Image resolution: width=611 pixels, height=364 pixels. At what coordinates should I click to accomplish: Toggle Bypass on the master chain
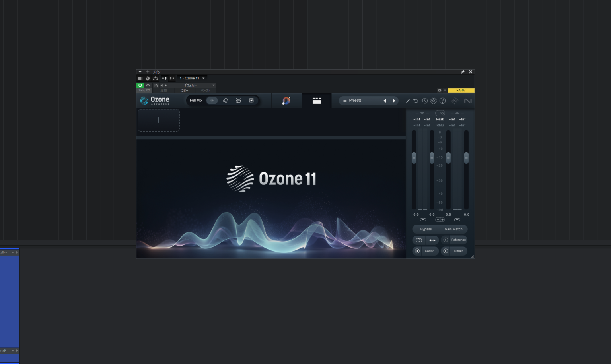(425, 229)
